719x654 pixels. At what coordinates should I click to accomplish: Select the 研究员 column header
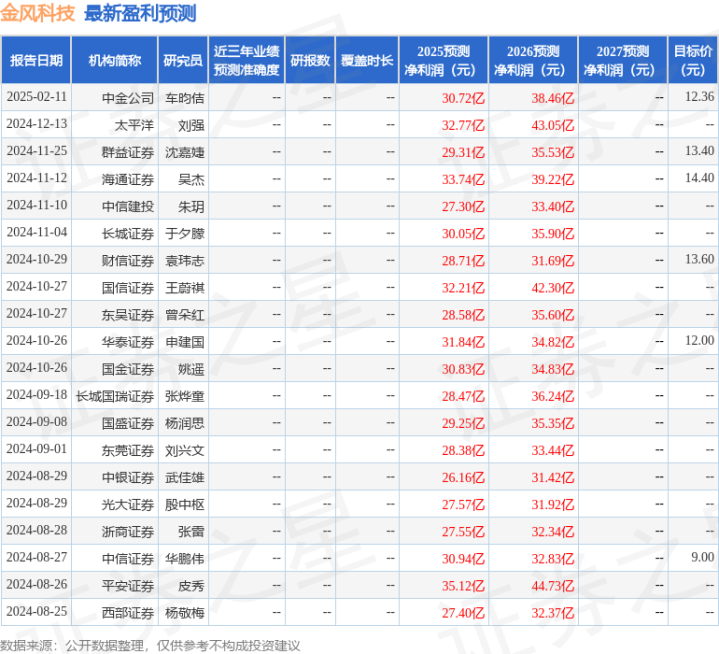click(183, 60)
